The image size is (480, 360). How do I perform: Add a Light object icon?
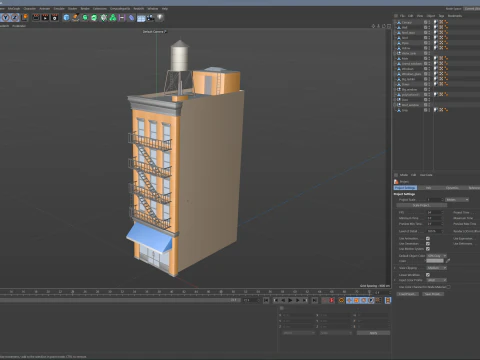(160, 17)
